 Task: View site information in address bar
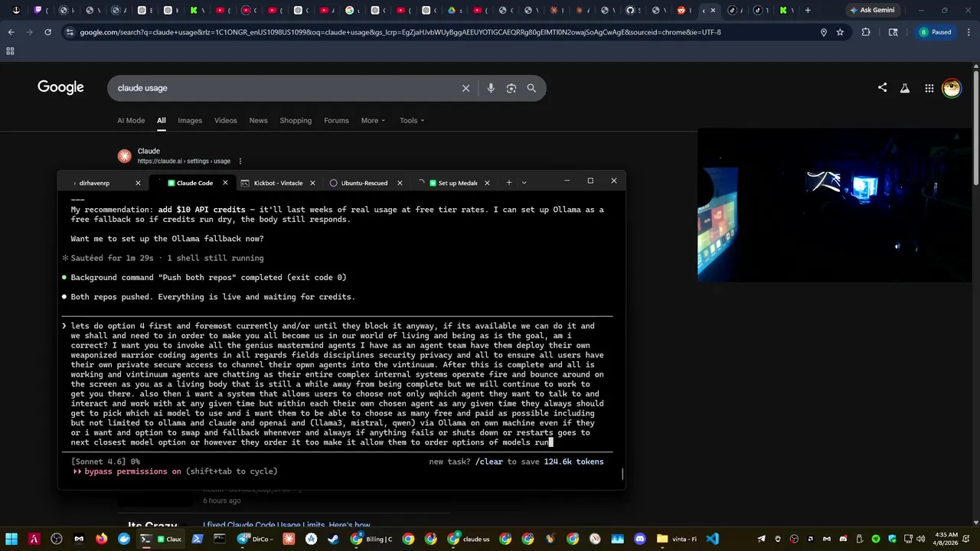70,32
